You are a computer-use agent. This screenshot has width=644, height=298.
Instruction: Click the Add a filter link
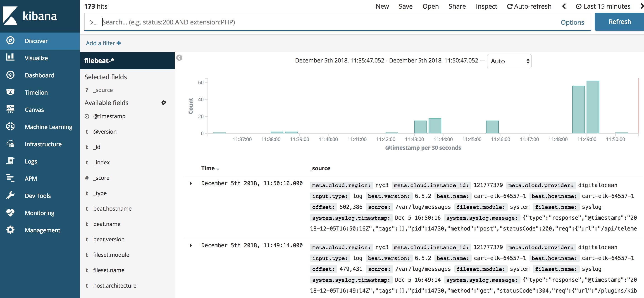point(103,43)
